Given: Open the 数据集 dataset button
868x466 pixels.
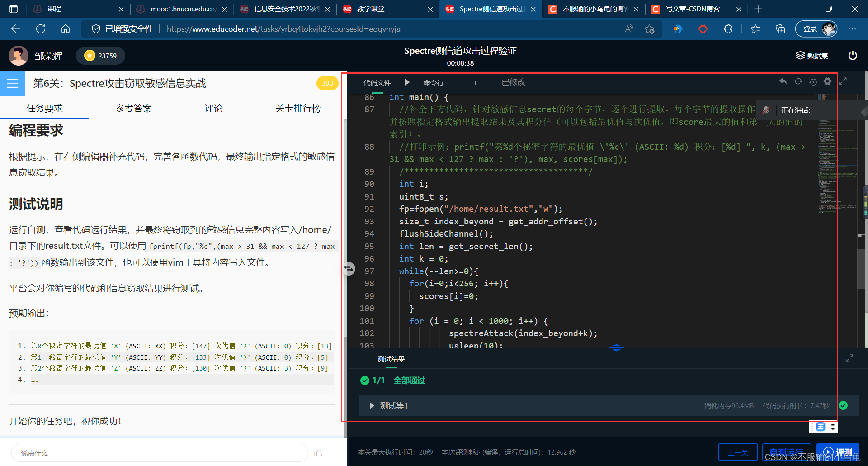Looking at the screenshot, I should pyautogui.click(x=812, y=56).
